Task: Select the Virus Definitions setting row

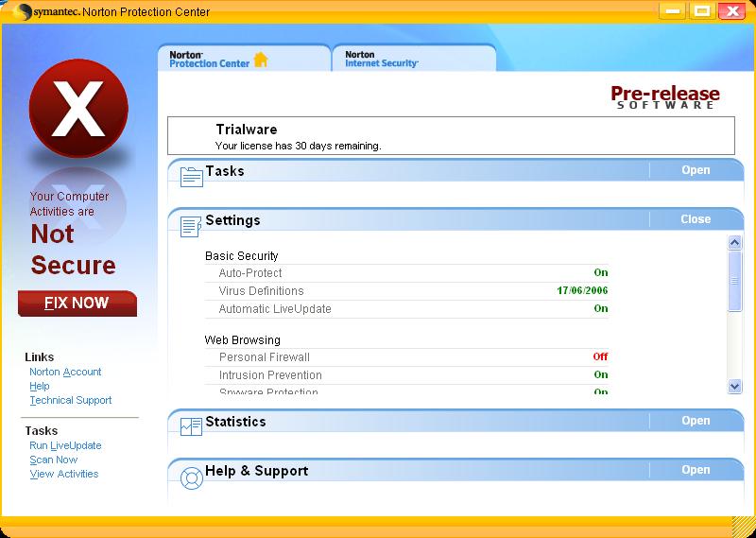Action: tap(406, 291)
